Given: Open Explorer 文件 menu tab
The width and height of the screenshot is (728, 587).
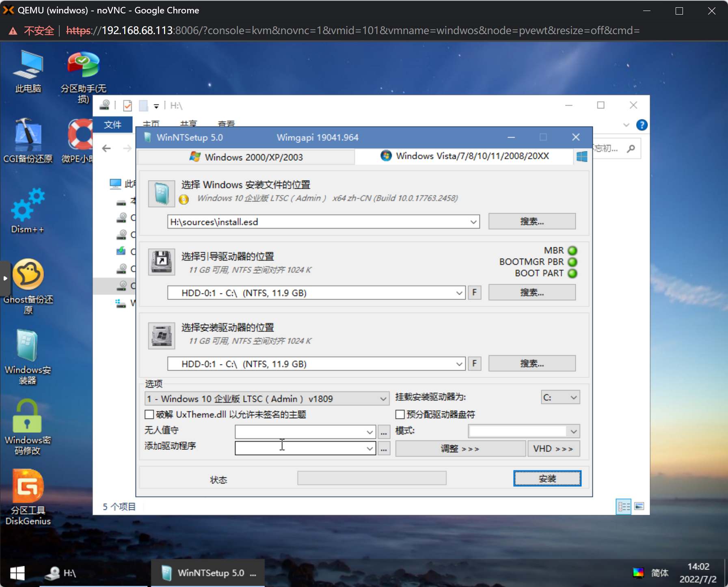Looking at the screenshot, I should (113, 125).
